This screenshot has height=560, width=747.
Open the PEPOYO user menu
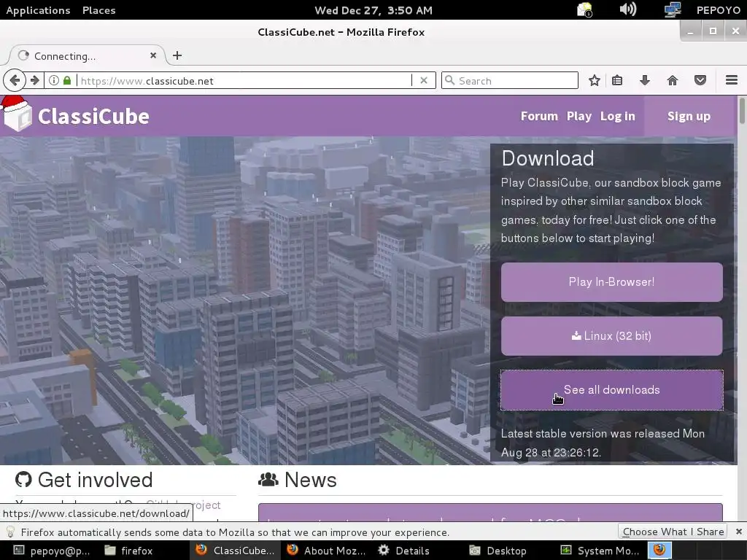click(x=718, y=10)
